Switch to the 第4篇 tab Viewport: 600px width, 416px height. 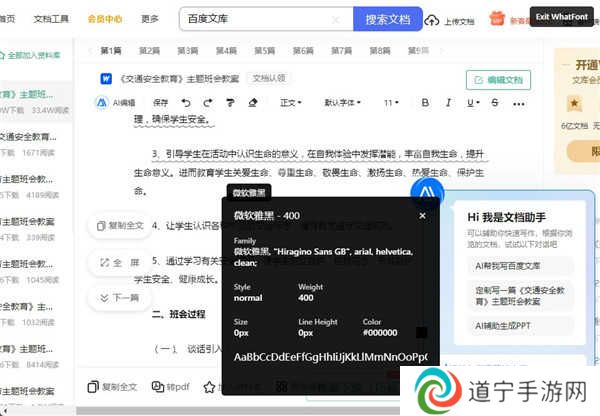tap(226, 51)
